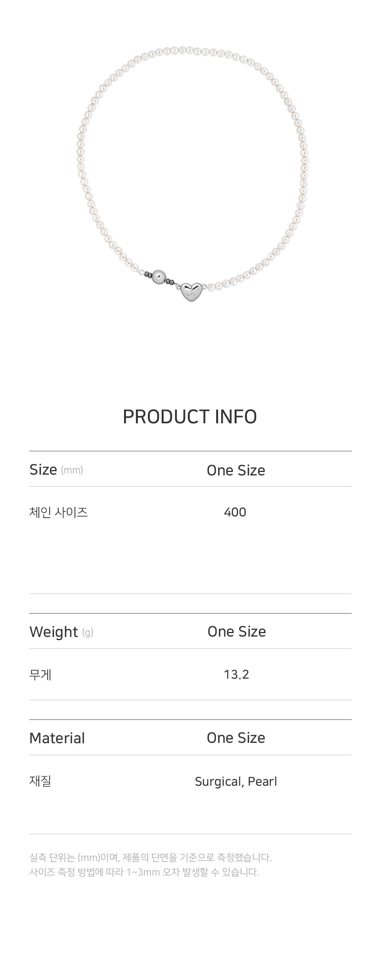Image resolution: width=384 pixels, height=980 pixels.
Task: Click the PRODUCT INFO heading
Action: pos(190,417)
